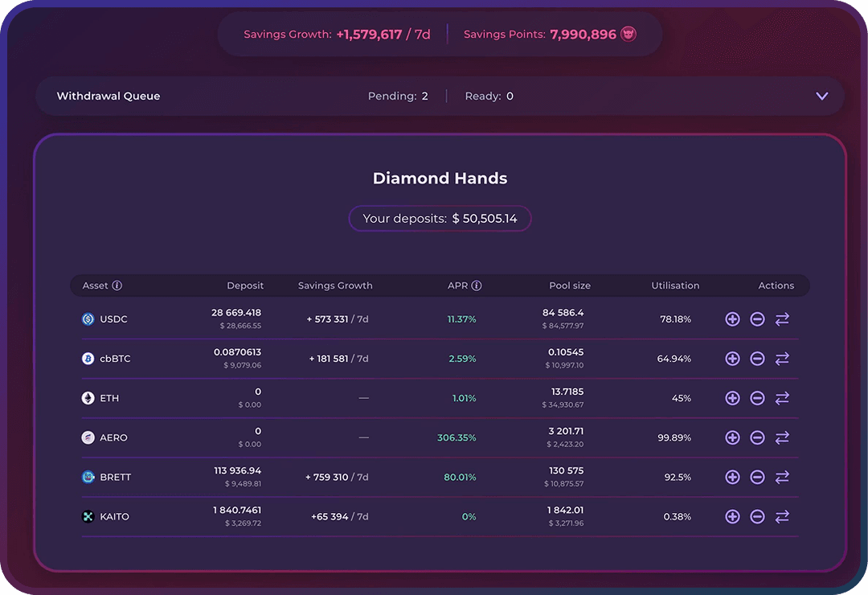
Task: Click the plus deposit icon for KAITO
Action: (x=732, y=516)
